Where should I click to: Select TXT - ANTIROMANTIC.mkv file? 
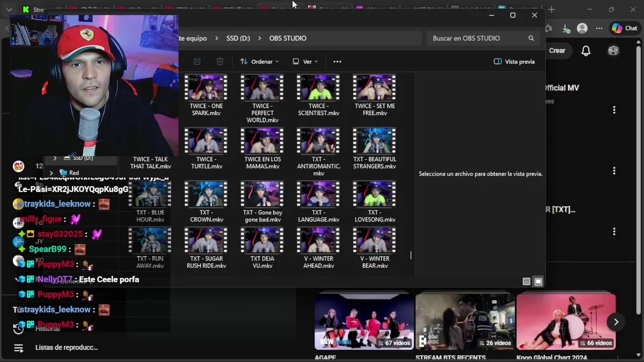(x=318, y=152)
